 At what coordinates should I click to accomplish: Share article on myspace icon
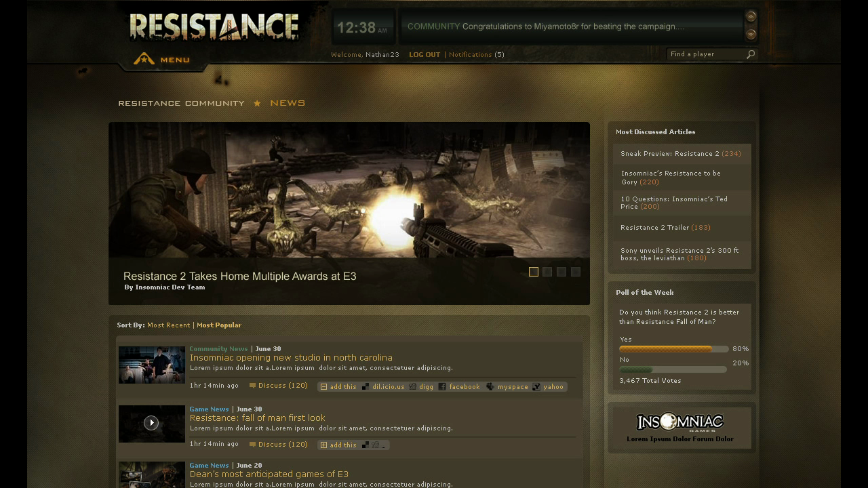490,387
